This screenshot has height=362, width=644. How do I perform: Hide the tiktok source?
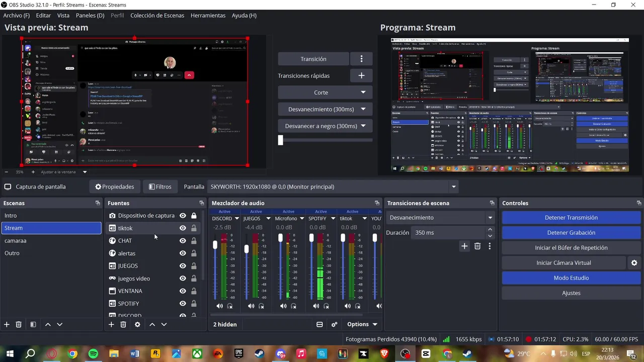tap(183, 228)
